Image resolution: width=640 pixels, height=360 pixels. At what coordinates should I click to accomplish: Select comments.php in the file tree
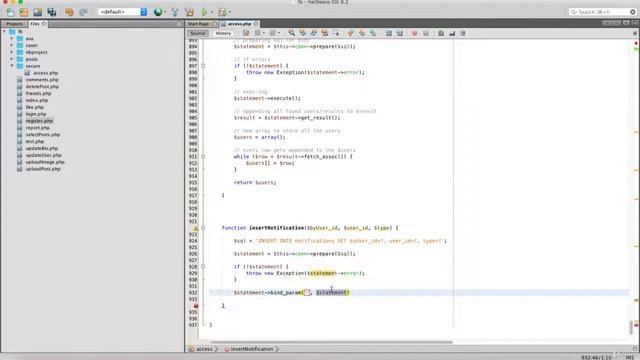(42, 80)
